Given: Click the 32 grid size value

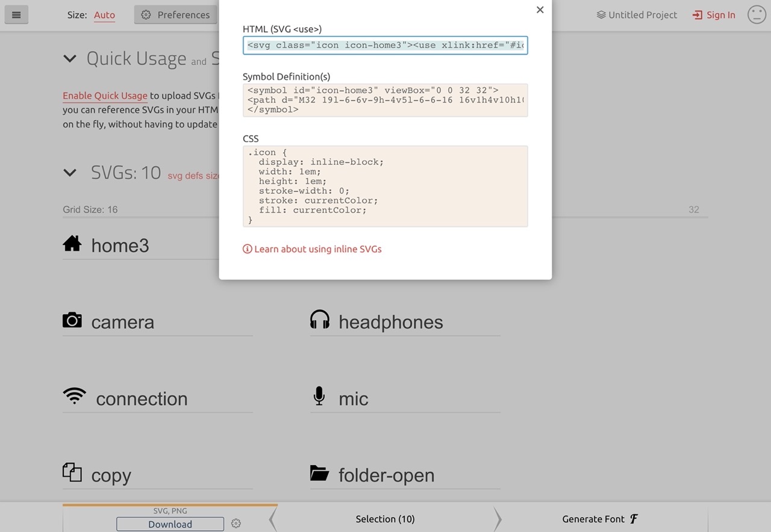Looking at the screenshot, I should click(694, 209).
